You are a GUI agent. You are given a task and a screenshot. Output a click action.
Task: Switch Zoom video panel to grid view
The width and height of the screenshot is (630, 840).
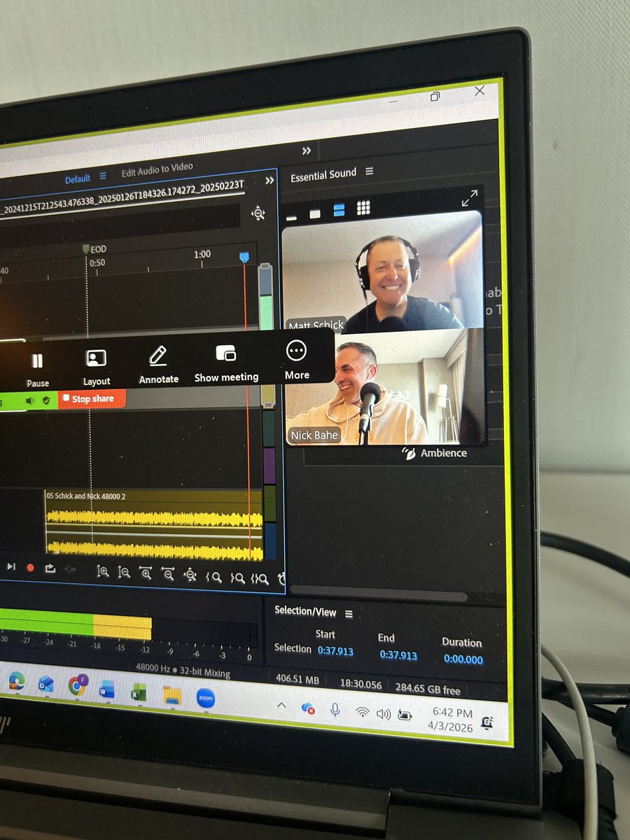click(363, 208)
